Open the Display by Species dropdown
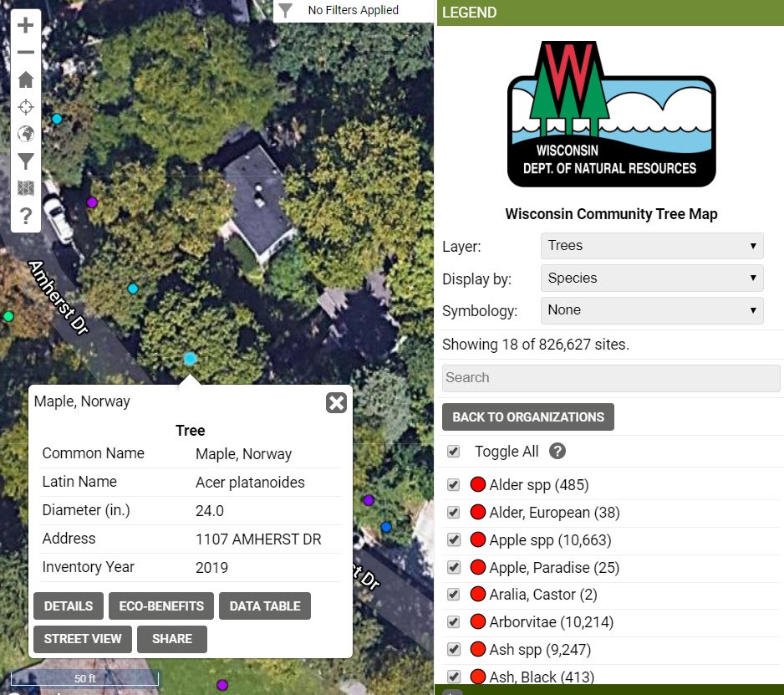784x695 pixels. click(652, 279)
